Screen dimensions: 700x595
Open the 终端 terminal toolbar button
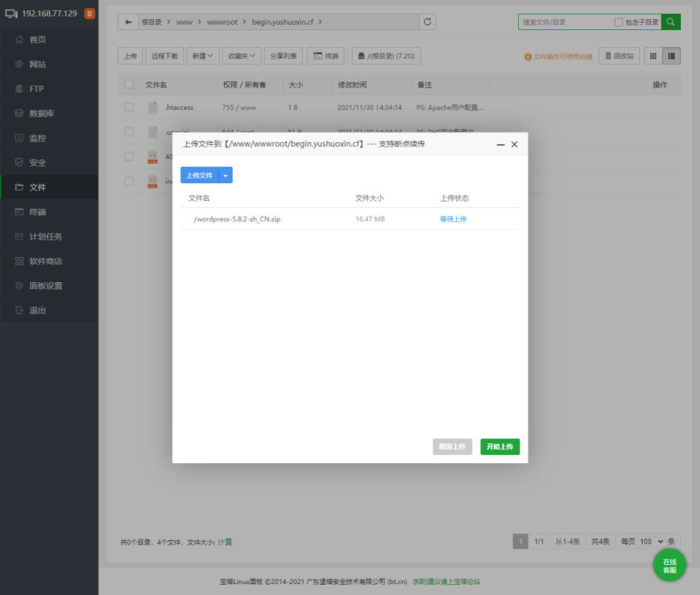pos(325,56)
